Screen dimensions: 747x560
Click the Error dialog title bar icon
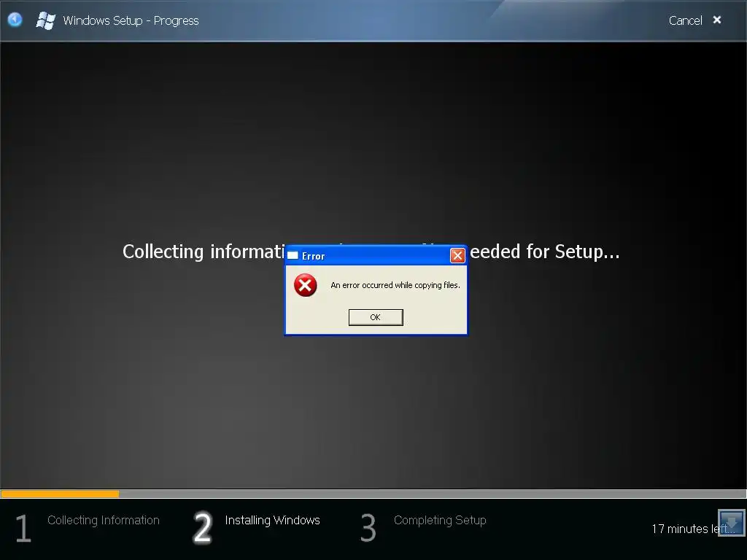[x=293, y=256]
